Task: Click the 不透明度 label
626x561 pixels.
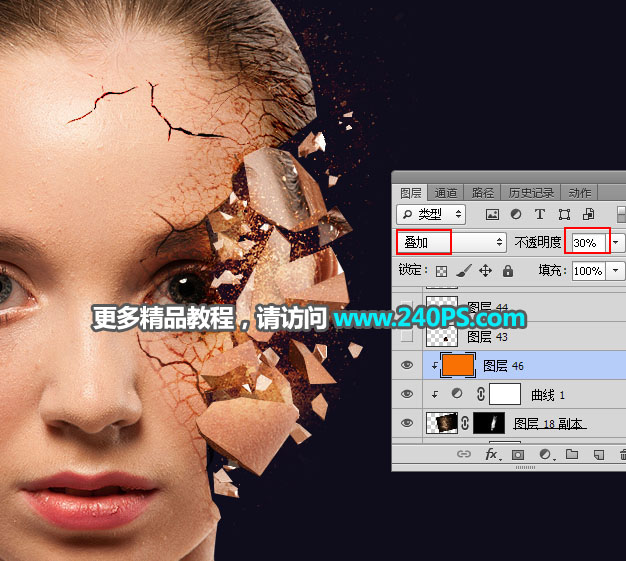Action: point(537,242)
